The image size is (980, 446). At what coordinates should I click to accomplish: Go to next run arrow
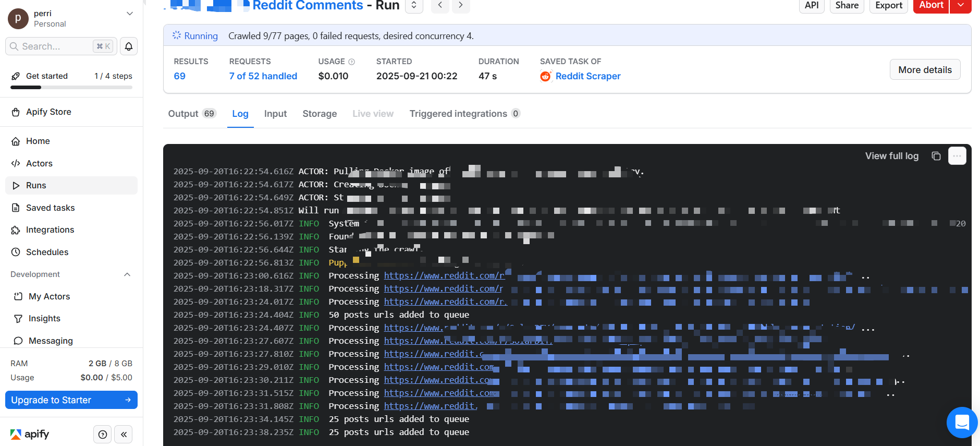point(460,5)
